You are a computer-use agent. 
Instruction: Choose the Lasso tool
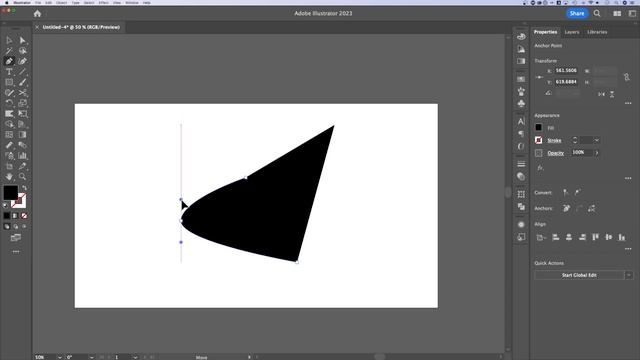click(22, 51)
